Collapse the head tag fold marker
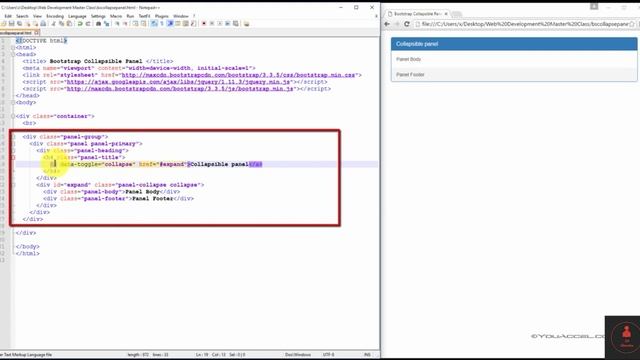The height and width of the screenshot is (360, 640). pos(13,54)
